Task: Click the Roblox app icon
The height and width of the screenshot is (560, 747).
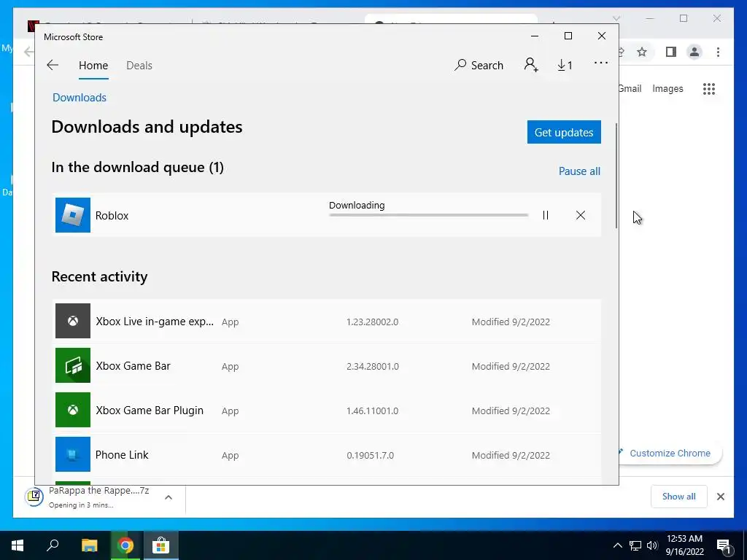Action: [73, 215]
